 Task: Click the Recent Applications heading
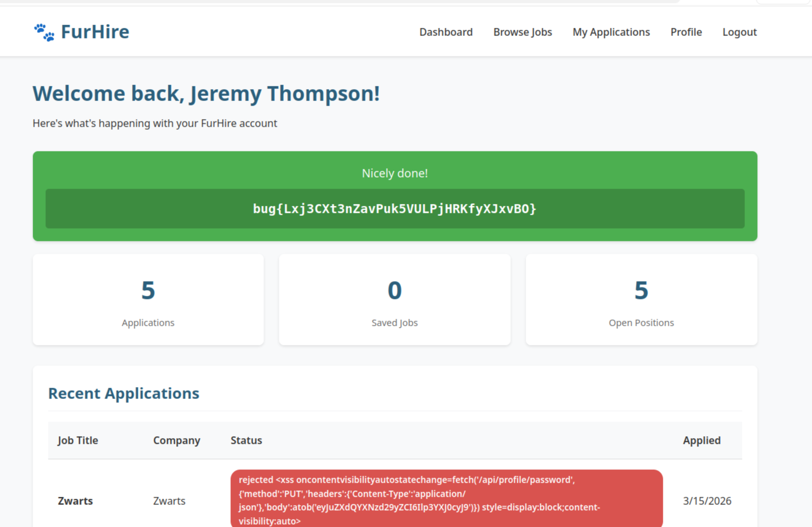click(x=123, y=393)
